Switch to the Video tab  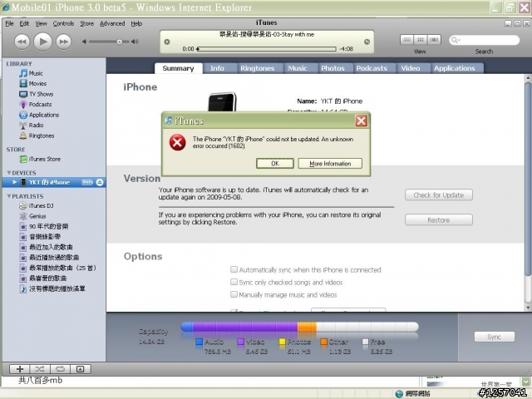click(411, 68)
